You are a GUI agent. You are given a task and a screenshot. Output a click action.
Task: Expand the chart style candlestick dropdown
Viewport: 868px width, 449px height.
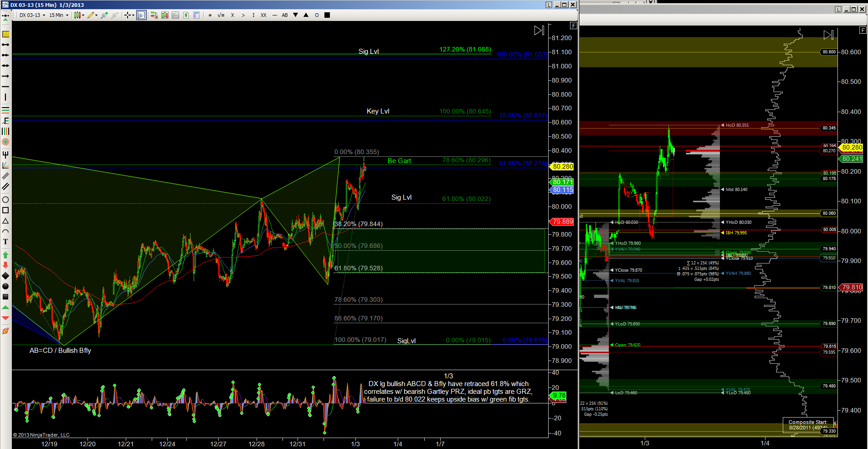point(79,15)
